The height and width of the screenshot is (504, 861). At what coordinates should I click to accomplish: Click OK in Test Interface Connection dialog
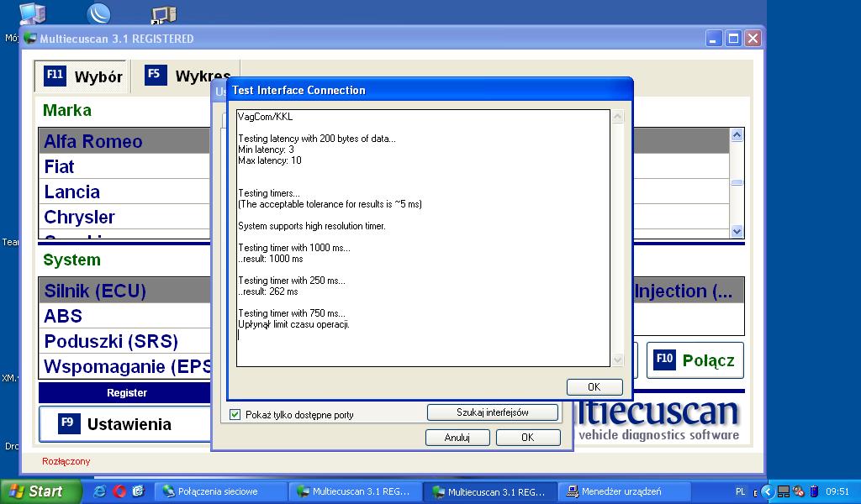pyautogui.click(x=594, y=386)
